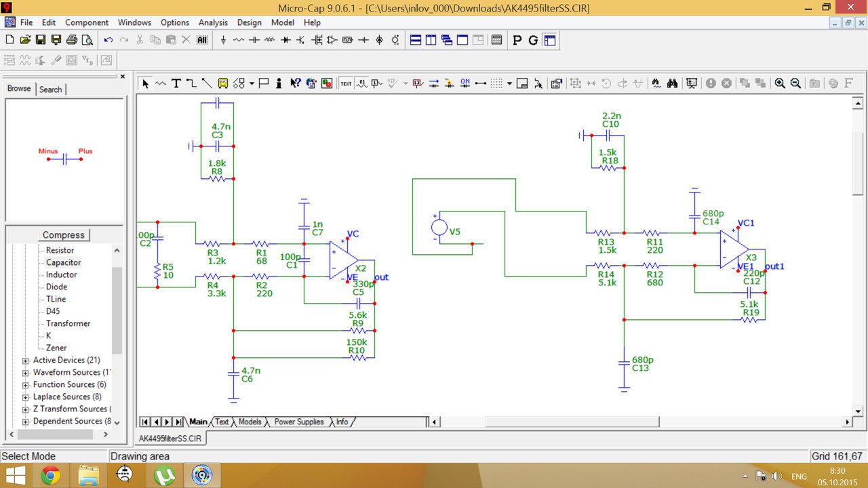Image resolution: width=868 pixels, height=488 pixels.
Task: Click the Zoom In magnifier icon
Action: tap(780, 83)
